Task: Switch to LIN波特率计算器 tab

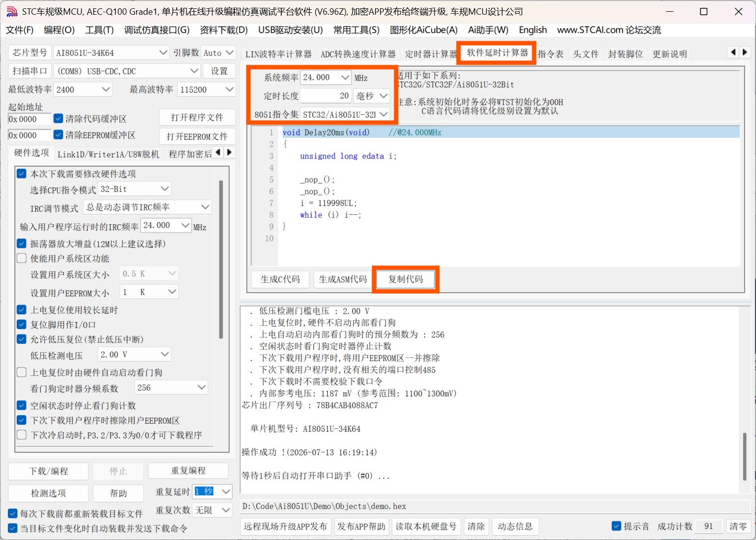Action: [278, 54]
